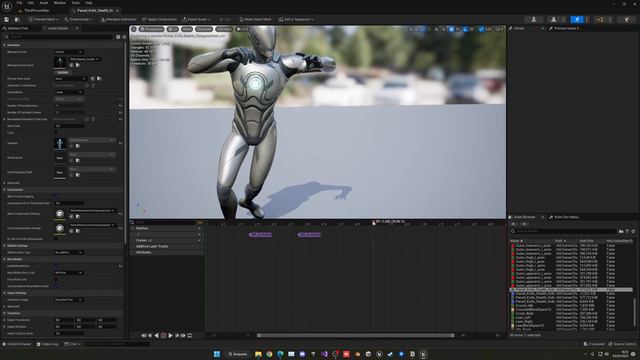Viewport: 640px width, 360px height.
Task: Toggle Use Normalized Root Motion Scale checkbox
Action: [56, 286]
